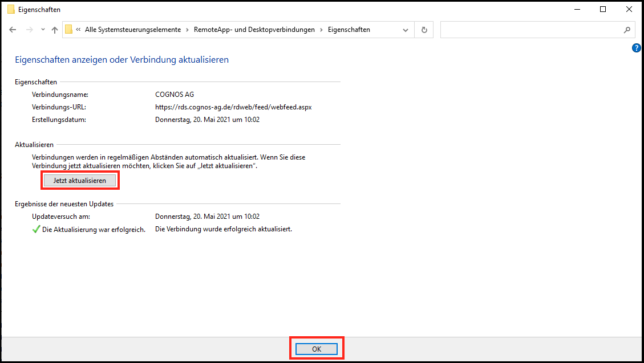Click the folder icon in address bar
The image size is (644, 363).
(69, 30)
